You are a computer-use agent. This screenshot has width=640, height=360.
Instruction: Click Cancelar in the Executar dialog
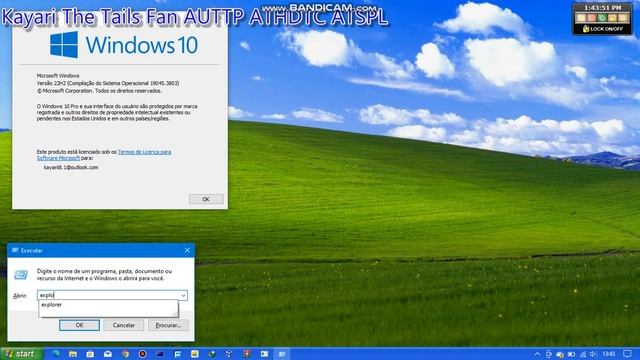124,325
